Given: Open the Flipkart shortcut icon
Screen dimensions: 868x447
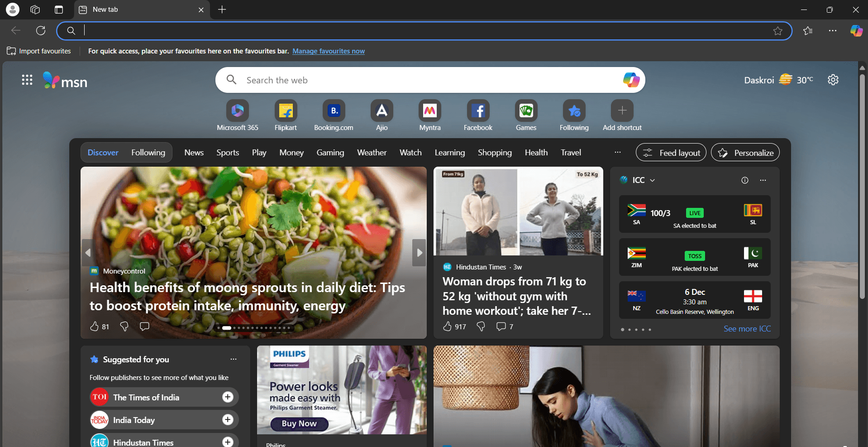Looking at the screenshot, I should coord(286,111).
